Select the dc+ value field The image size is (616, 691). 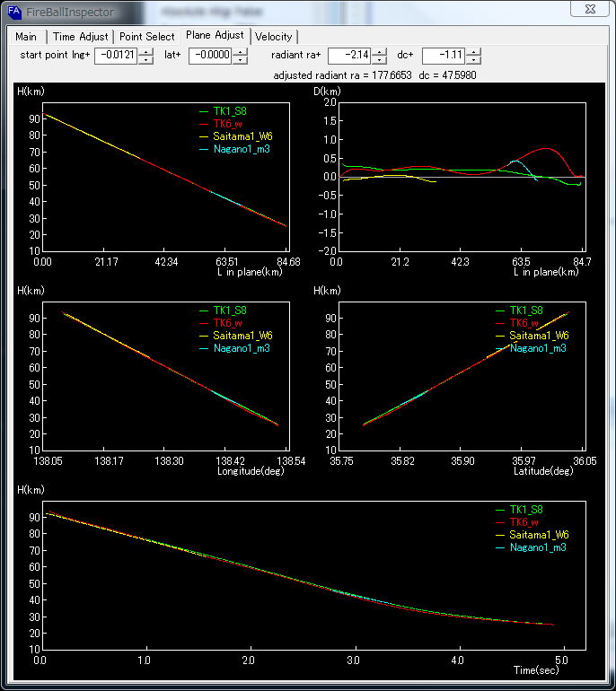click(444, 56)
